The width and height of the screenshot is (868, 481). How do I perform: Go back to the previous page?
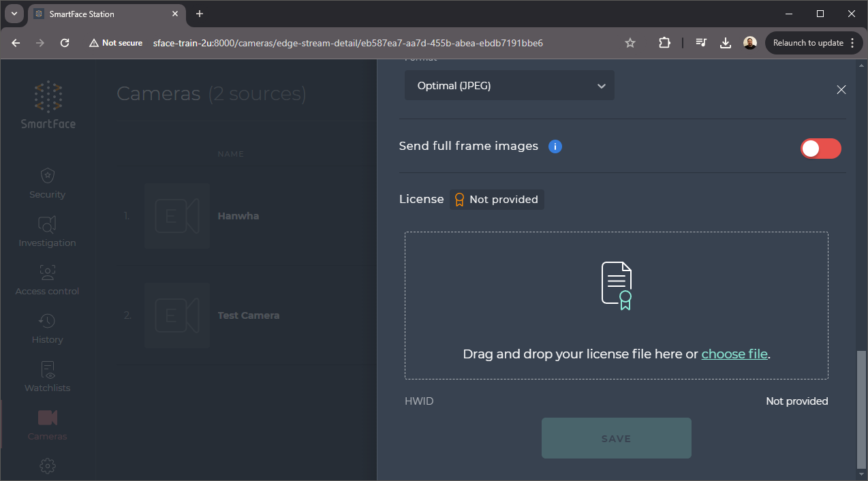[16, 43]
